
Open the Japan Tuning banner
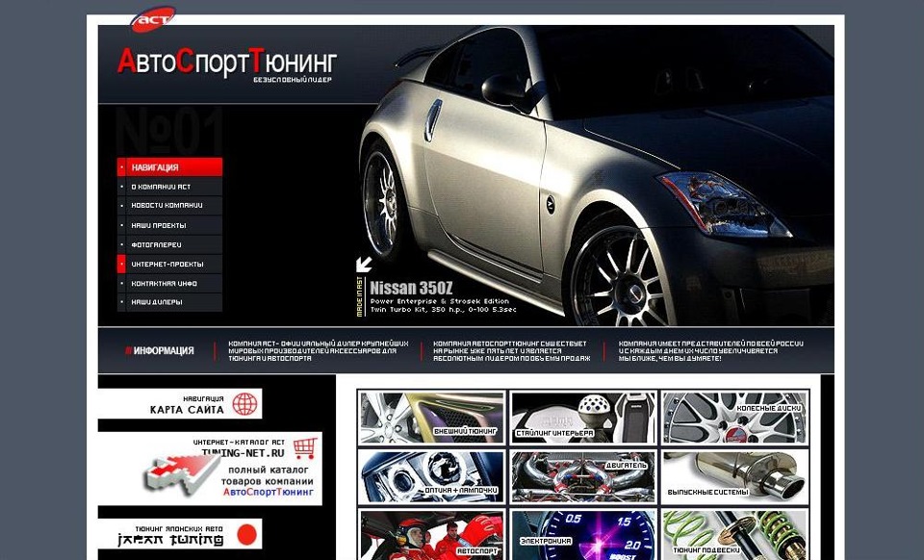[180, 534]
